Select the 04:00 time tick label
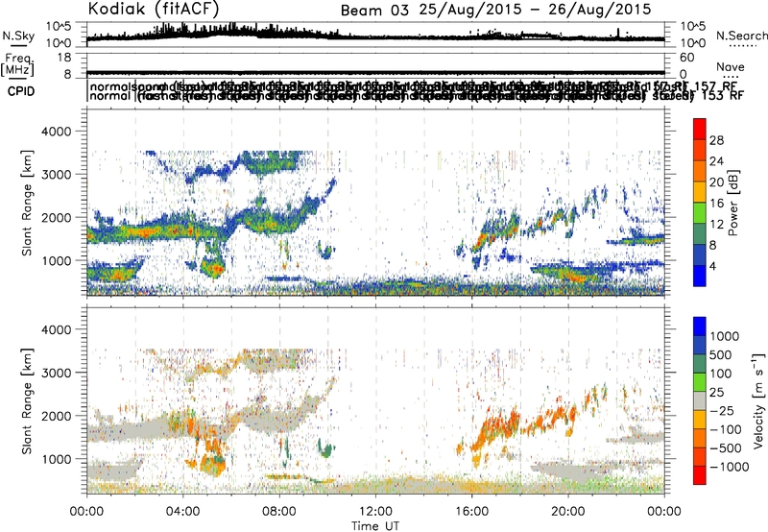Screen dimensions: 768x532 pyautogui.click(x=182, y=512)
